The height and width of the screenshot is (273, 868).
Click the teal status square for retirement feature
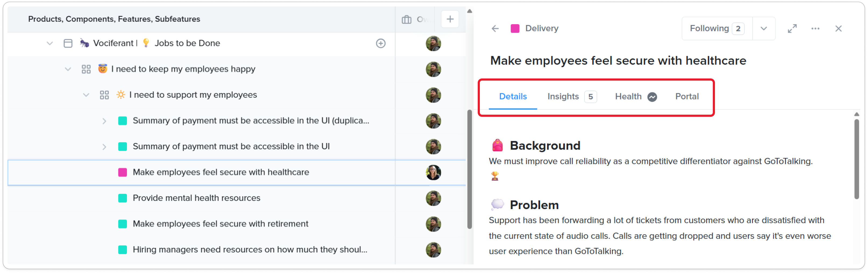point(123,224)
